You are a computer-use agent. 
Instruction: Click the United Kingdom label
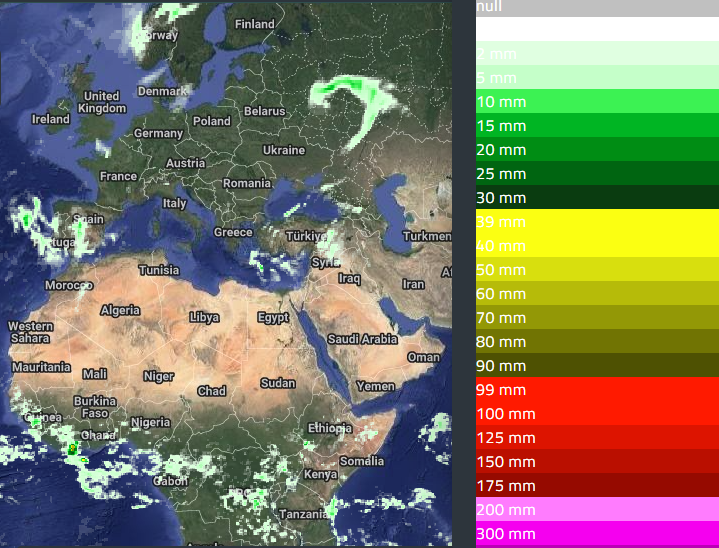coord(102,102)
